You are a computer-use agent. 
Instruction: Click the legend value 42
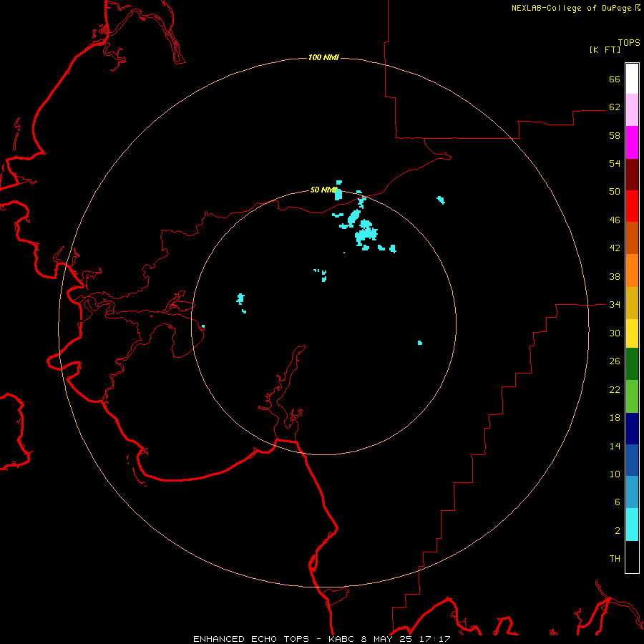point(615,248)
